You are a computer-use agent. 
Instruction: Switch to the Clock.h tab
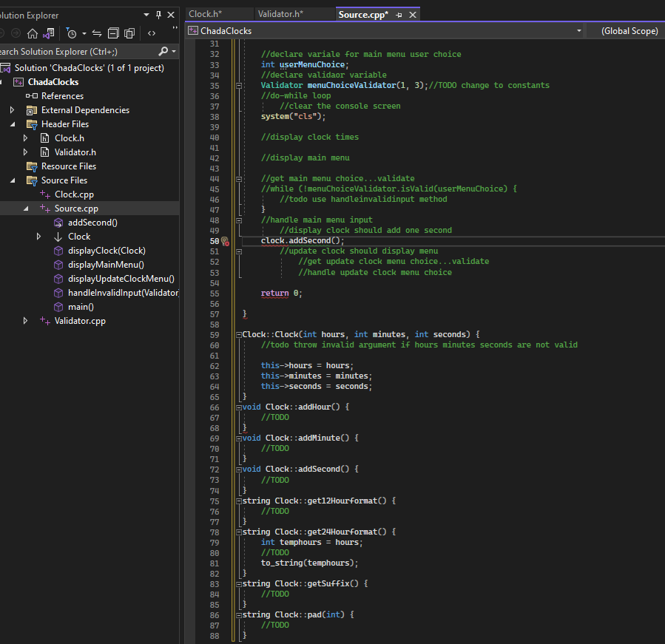click(x=205, y=14)
